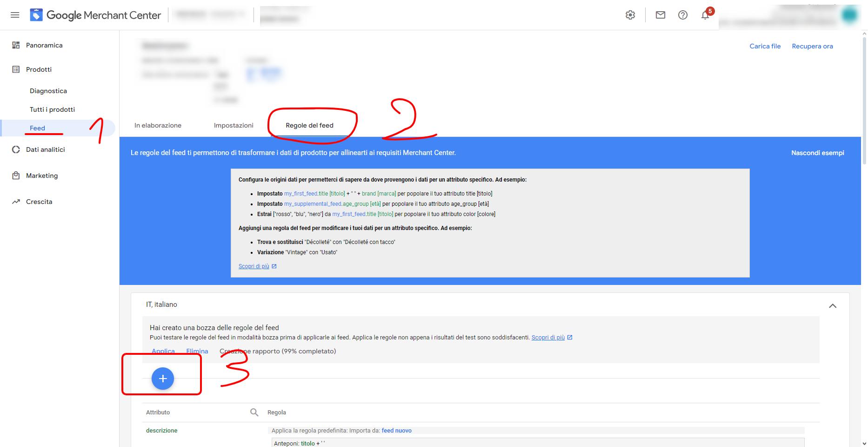
Task: Click the descrizione attribute row
Action: [162, 430]
